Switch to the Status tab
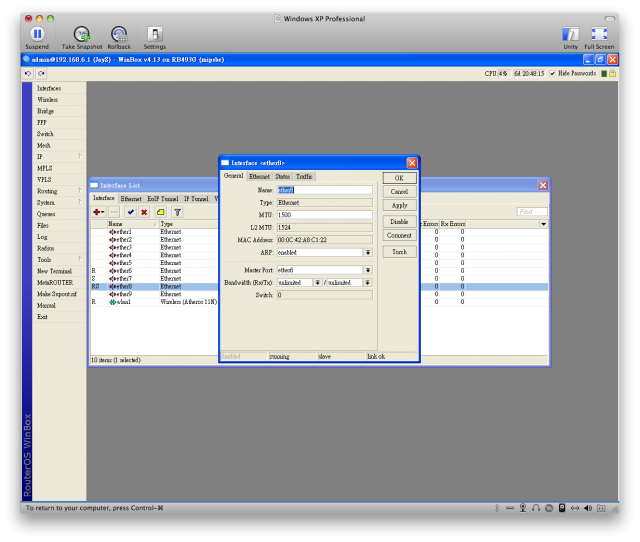This screenshot has width=640, height=542. (x=282, y=176)
